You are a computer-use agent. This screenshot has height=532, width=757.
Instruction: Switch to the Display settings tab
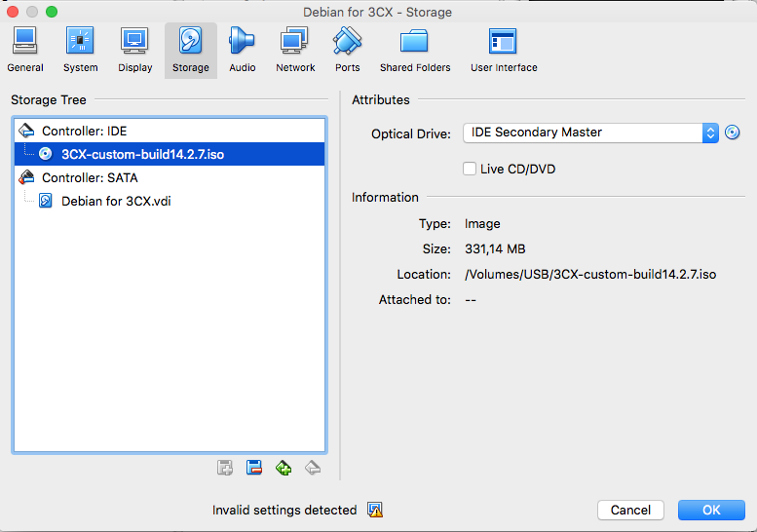click(x=134, y=51)
